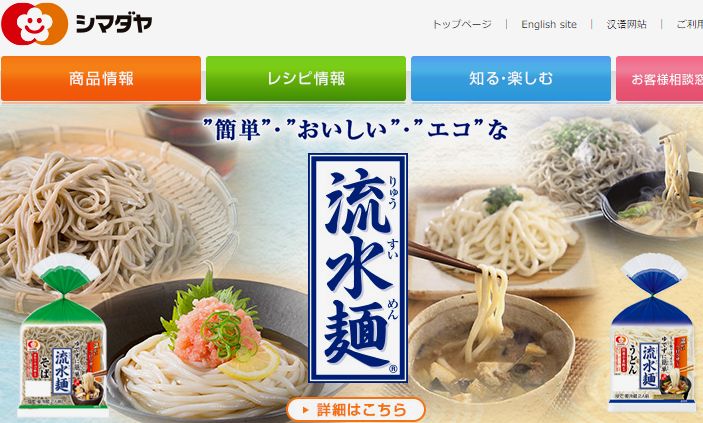The height and width of the screenshot is (423, 703).
Task: Switch to the English site
Action: 549,25
